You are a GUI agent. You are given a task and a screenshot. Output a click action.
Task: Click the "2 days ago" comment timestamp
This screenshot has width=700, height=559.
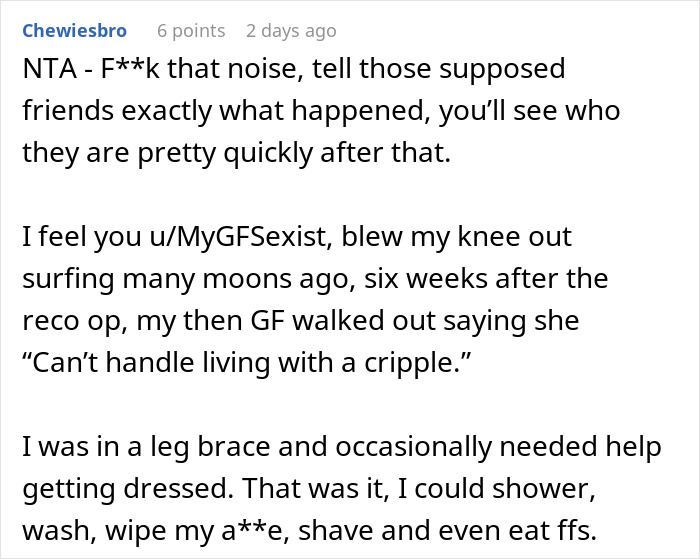pyautogui.click(x=291, y=31)
